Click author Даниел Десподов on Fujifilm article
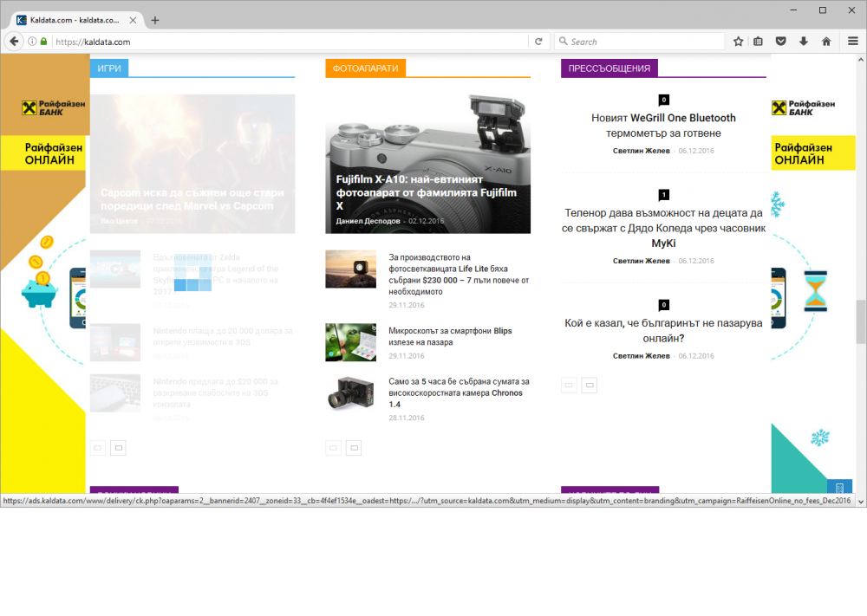The width and height of the screenshot is (867, 616). pyautogui.click(x=368, y=221)
